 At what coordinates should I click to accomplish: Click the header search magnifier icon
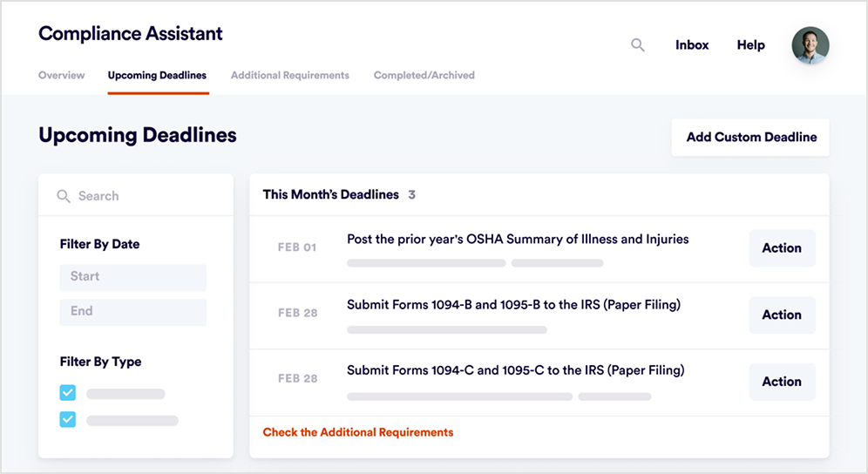tap(638, 44)
